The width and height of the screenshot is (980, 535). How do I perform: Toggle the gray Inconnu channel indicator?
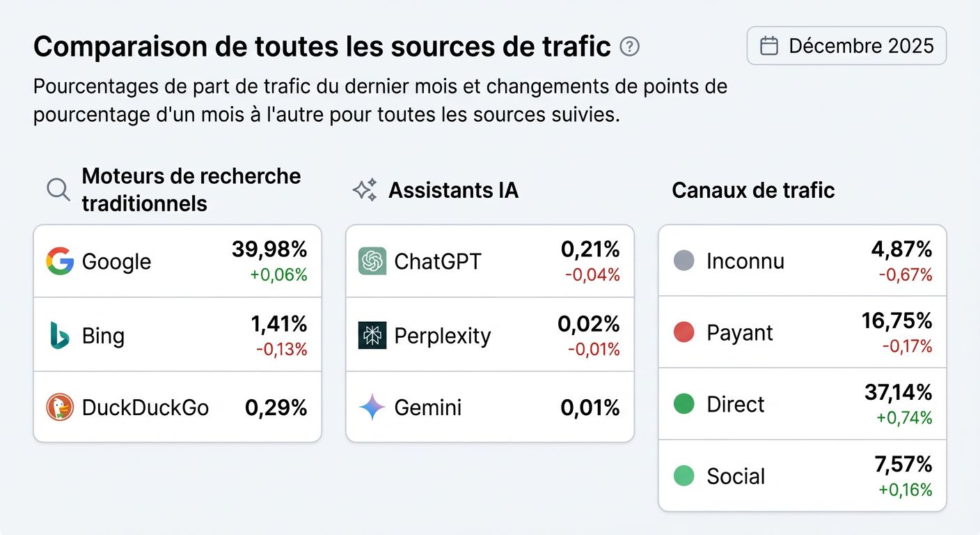tap(684, 261)
